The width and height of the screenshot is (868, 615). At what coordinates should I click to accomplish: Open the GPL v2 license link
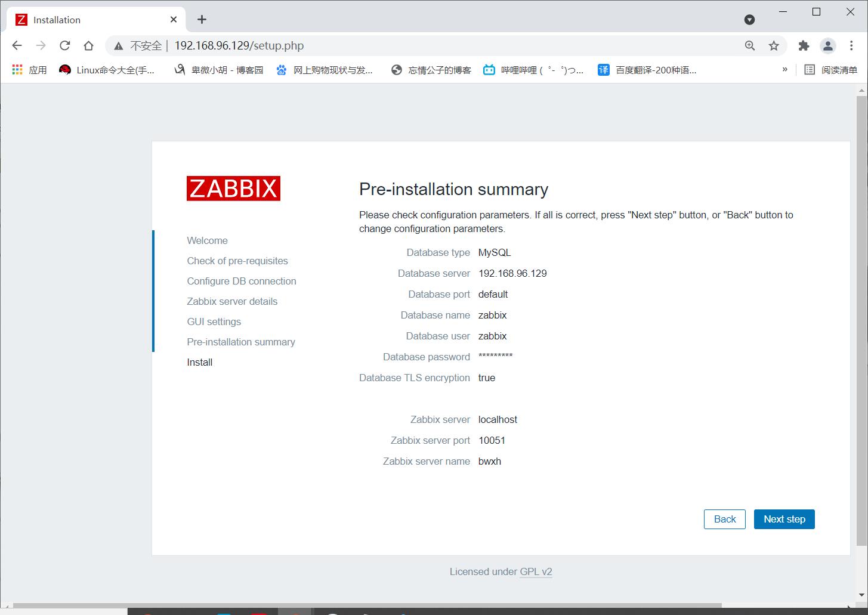(536, 571)
